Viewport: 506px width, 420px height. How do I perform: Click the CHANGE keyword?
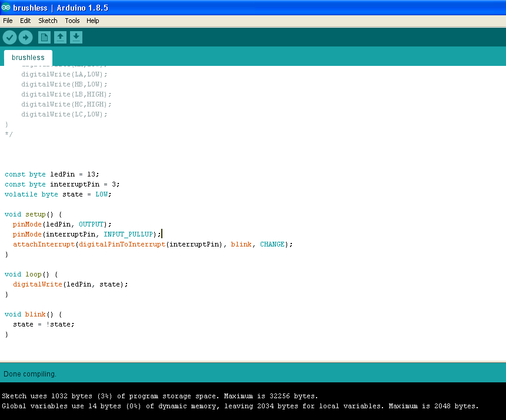[x=272, y=244]
